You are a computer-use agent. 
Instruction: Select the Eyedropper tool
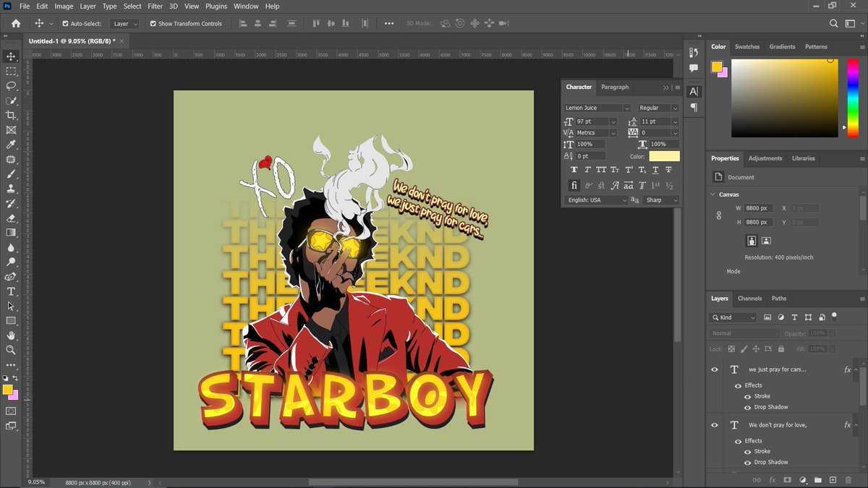coord(11,145)
